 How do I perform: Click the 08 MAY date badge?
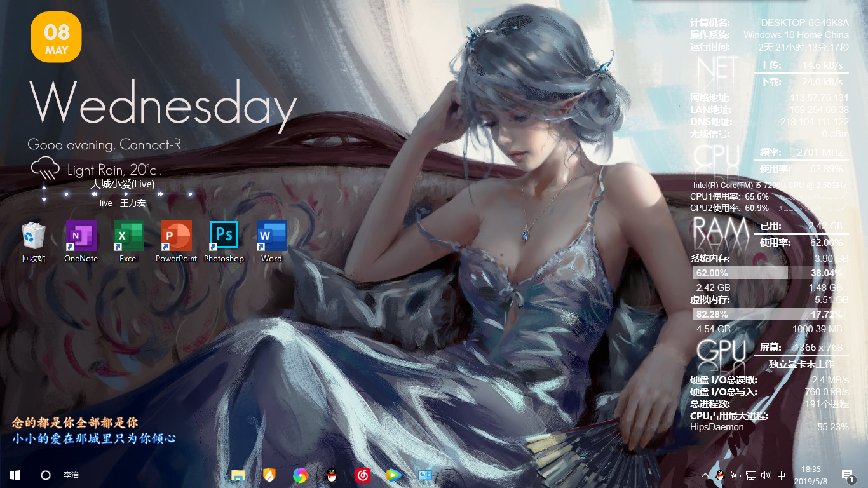pyautogui.click(x=57, y=37)
